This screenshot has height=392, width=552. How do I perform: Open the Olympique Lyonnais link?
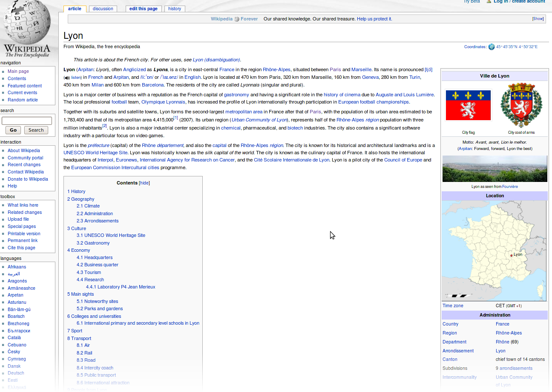click(x=163, y=102)
